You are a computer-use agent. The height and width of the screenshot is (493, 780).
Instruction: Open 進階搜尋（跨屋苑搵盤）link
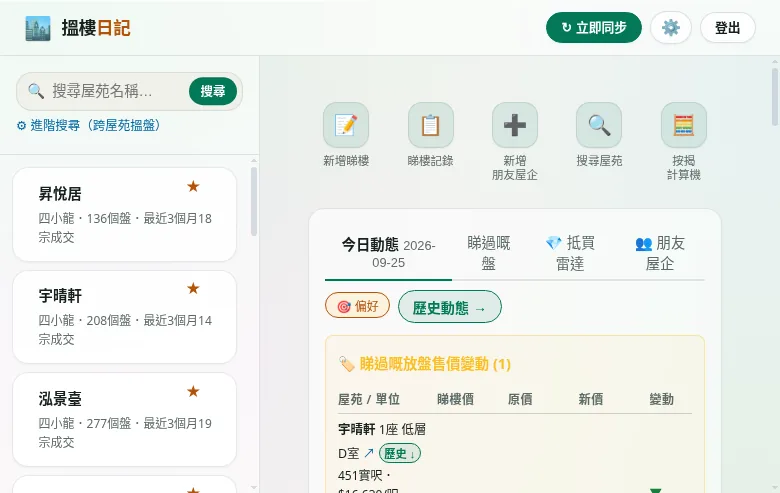tap(89, 125)
